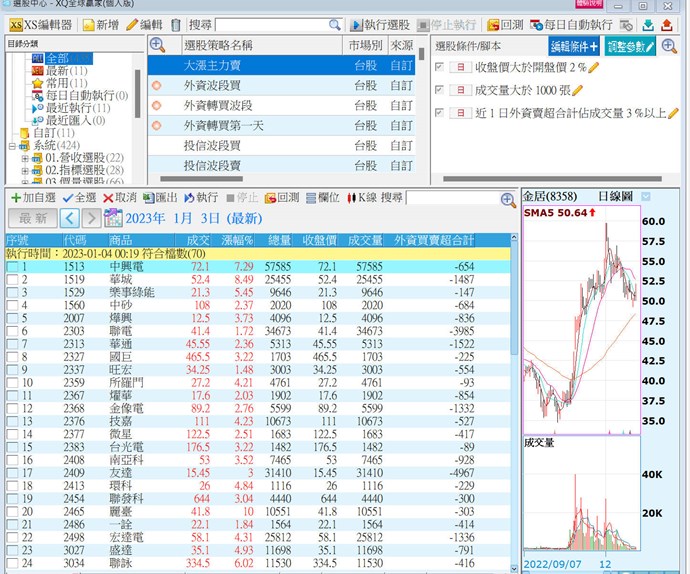Expand the 系統(424) tree node
The width and height of the screenshot is (690, 574).
click(12, 145)
